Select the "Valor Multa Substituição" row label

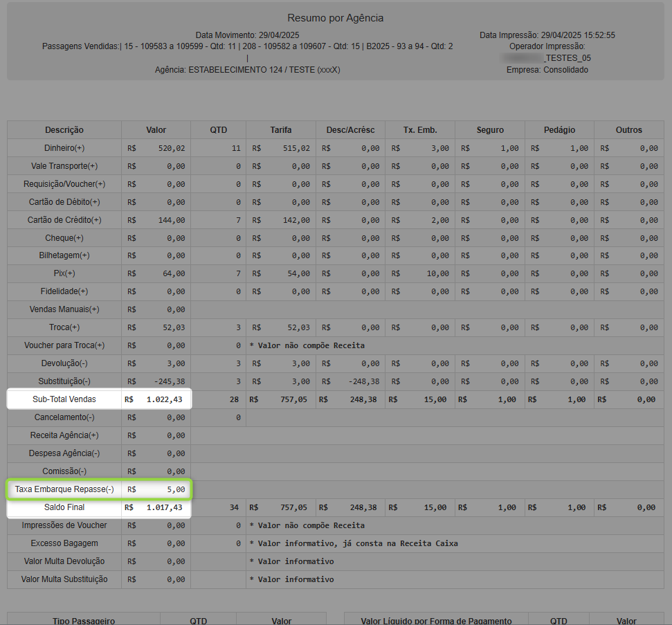click(64, 579)
